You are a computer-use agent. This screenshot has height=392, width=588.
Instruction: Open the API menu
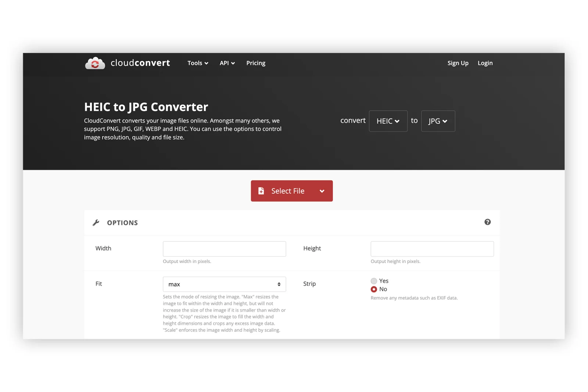click(x=227, y=63)
